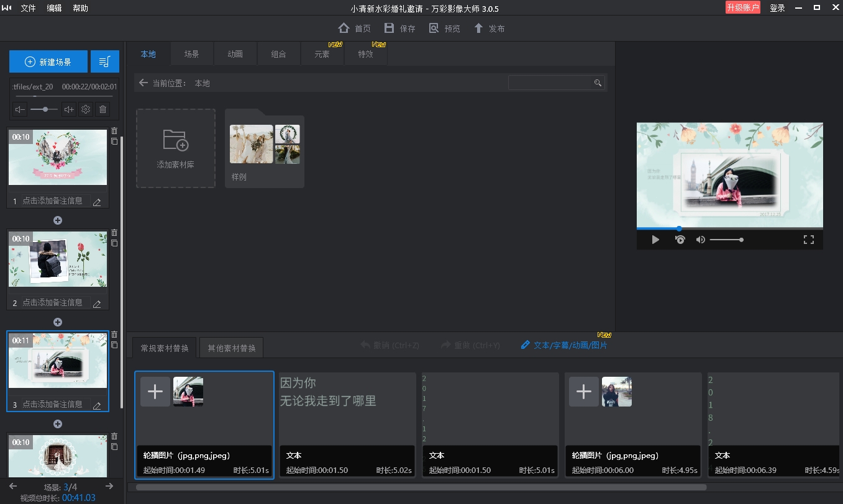This screenshot has width=843, height=504.
Task: Switch to the 特效 tab
Action: click(x=366, y=54)
